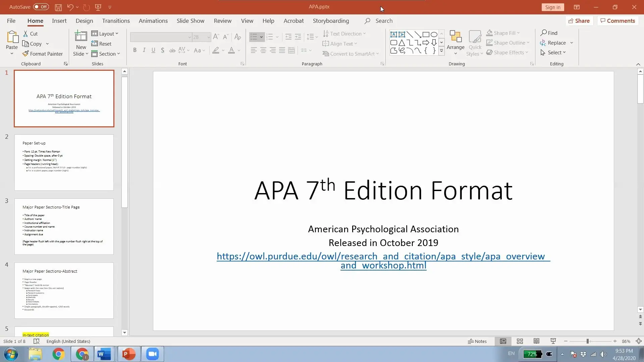Toggle Align Left paragraph
644x362 pixels.
[254, 50]
